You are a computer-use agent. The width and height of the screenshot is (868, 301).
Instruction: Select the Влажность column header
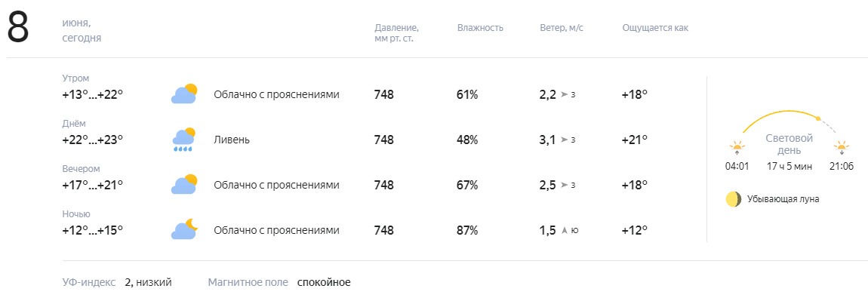(x=480, y=28)
